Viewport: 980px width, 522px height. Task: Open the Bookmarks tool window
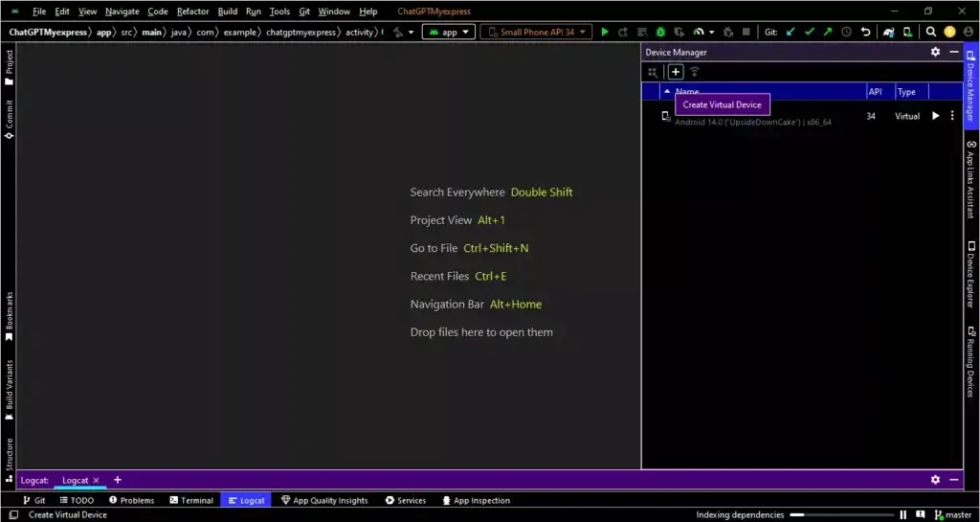click(9, 316)
